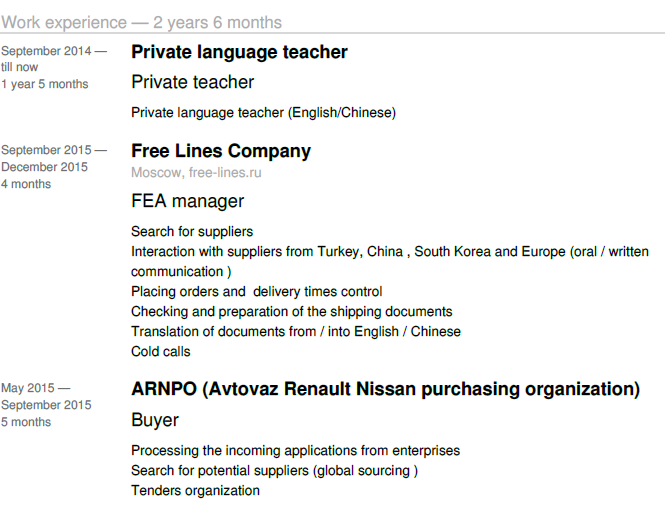Screen dimensions: 665x511
Task: Click the "Buyer" position title
Action: pyautogui.click(x=155, y=420)
